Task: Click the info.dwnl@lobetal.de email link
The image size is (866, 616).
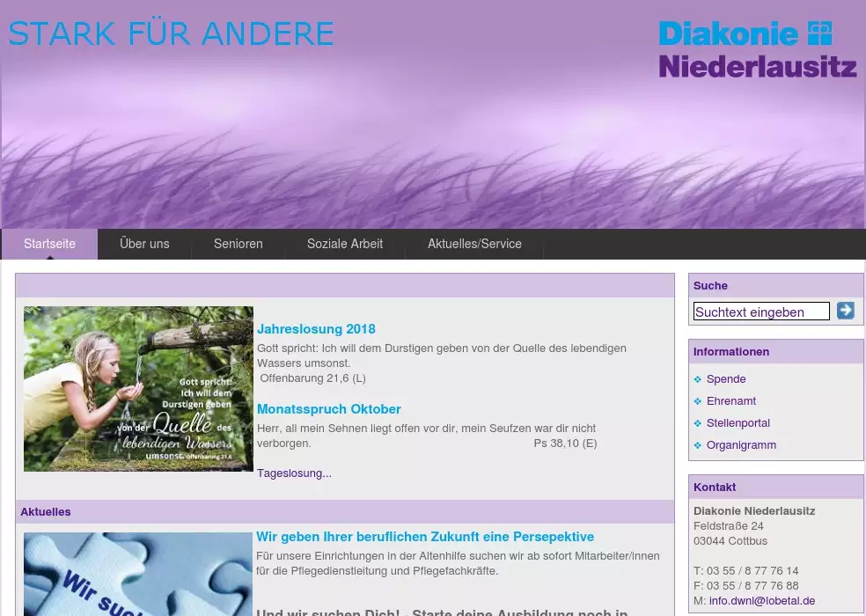Action: (x=762, y=601)
